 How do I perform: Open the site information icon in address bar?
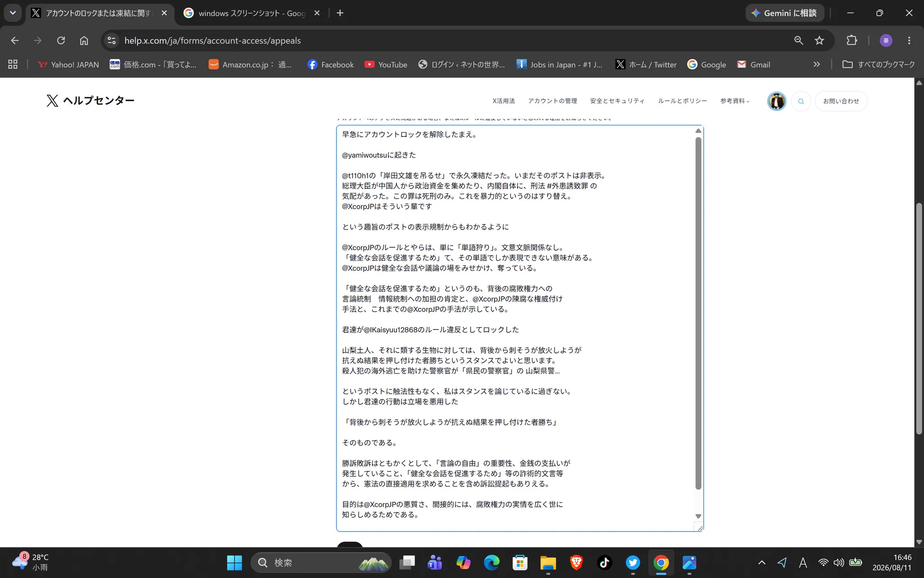(111, 41)
